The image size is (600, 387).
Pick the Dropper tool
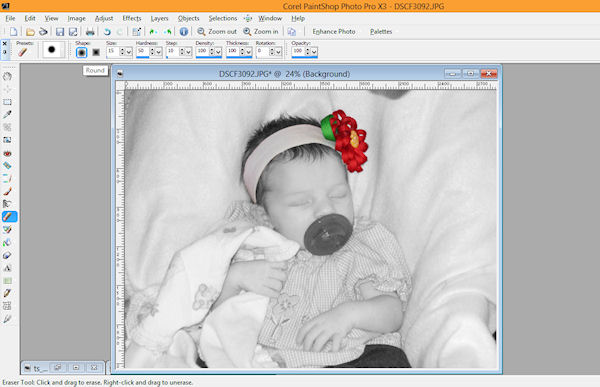[7, 114]
